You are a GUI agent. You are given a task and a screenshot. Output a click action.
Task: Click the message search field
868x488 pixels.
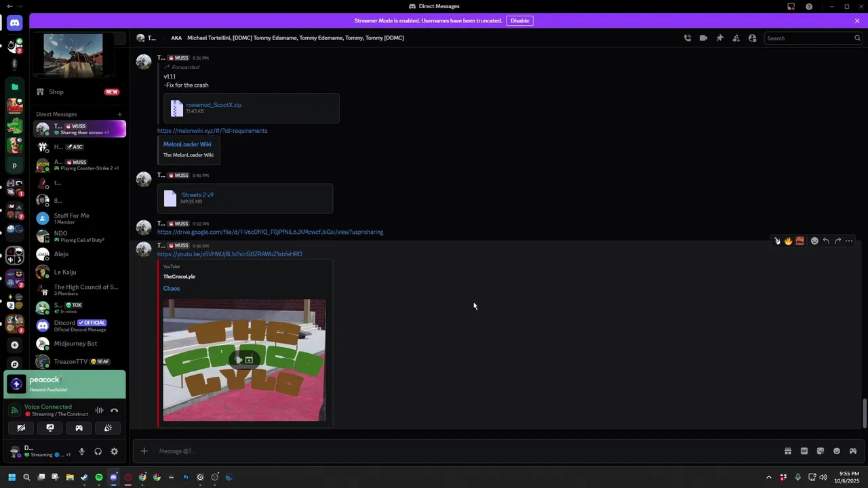812,38
